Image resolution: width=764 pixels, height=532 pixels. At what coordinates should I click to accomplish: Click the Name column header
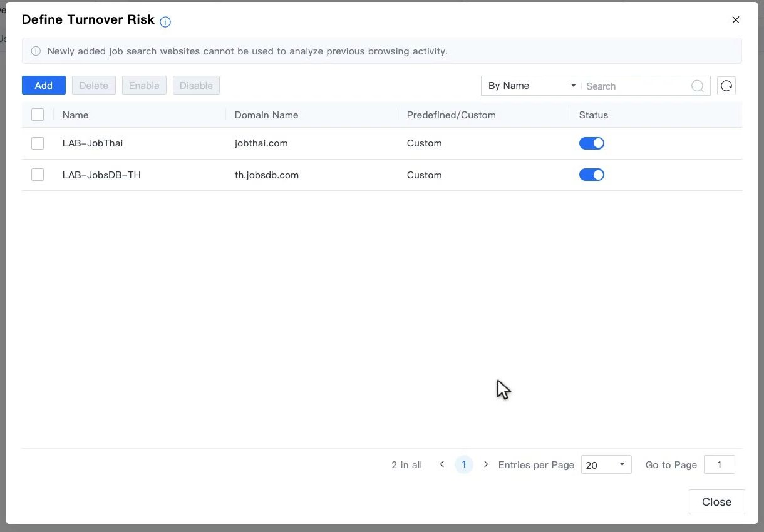point(75,115)
